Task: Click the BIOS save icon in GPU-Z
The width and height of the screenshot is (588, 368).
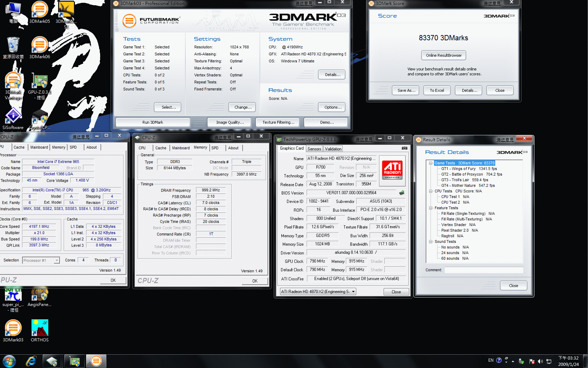Action: [401, 193]
